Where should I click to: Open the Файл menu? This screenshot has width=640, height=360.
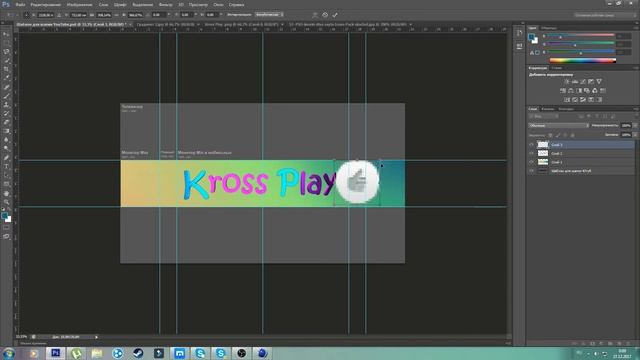pyautogui.click(x=20, y=5)
